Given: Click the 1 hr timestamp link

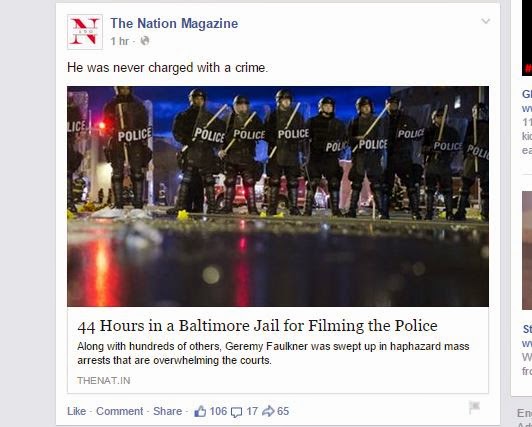Looking at the screenshot, I should 120,41.
